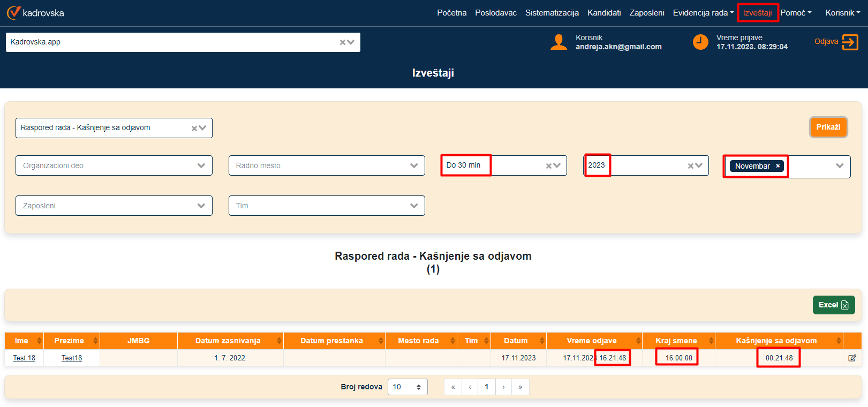This screenshot has width=868, height=407.
Task: Change the Broj redova rows selector
Action: coord(407,387)
